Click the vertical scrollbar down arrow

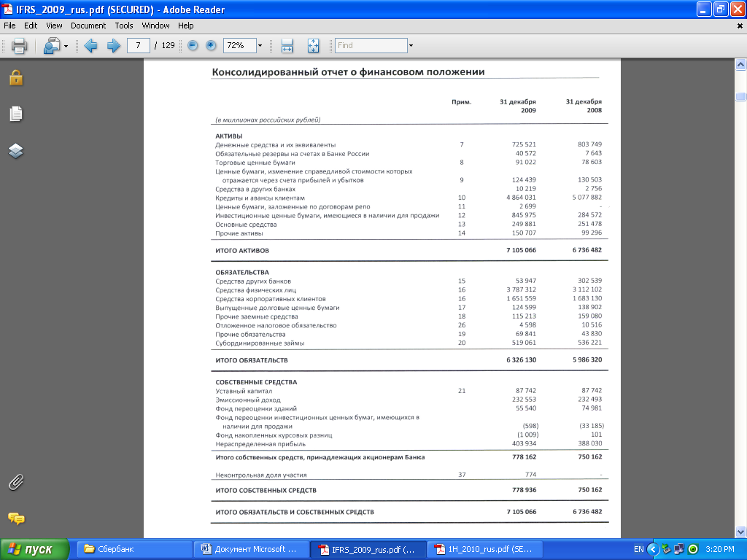point(740,532)
